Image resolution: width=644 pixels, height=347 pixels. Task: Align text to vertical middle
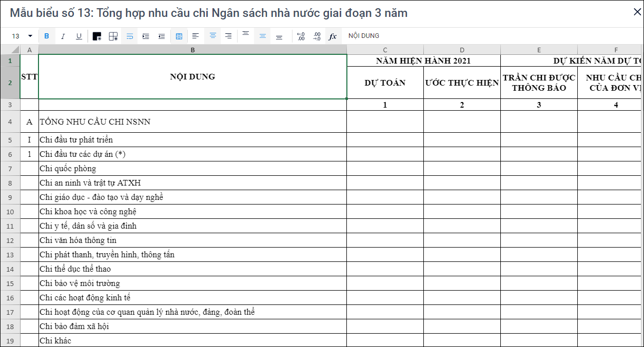point(262,36)
